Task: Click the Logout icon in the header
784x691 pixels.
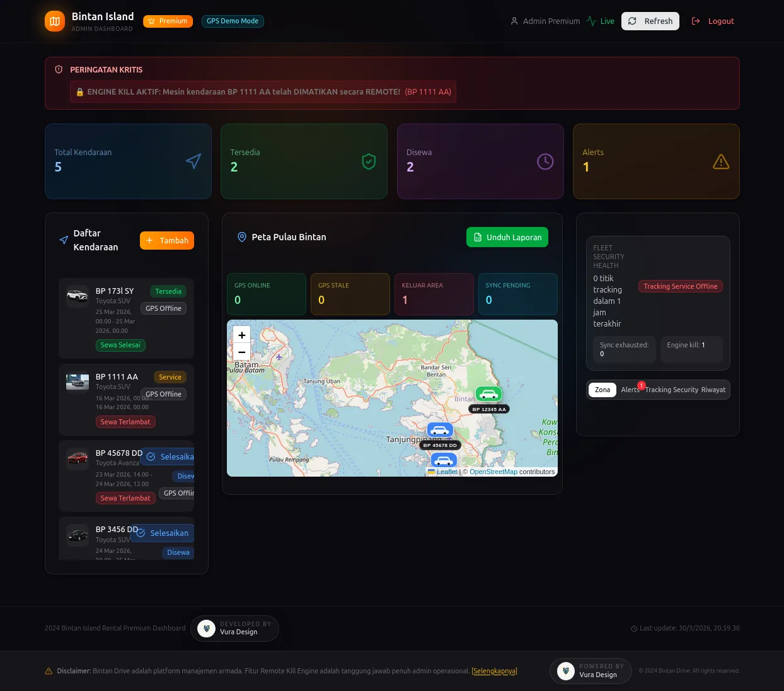Action: click(695, 21)
